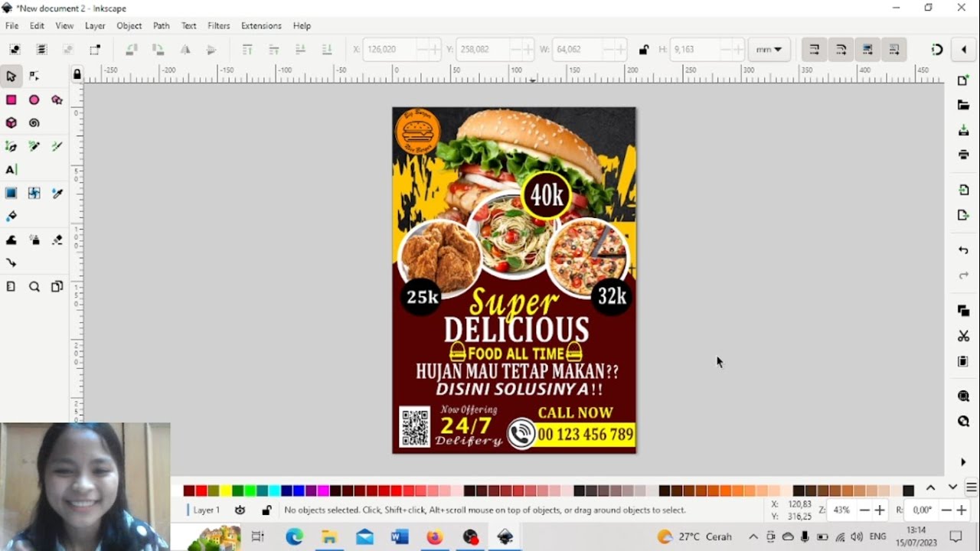The width and height of the screenshot is (980, 551).
Task: Click the Import file icon
Action: (963, 190)
